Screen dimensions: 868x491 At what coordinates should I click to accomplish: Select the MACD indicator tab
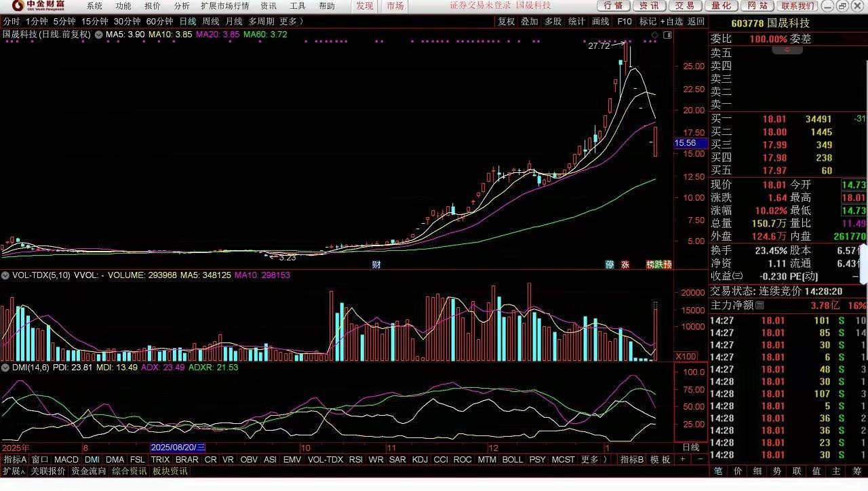coord(66,459)
